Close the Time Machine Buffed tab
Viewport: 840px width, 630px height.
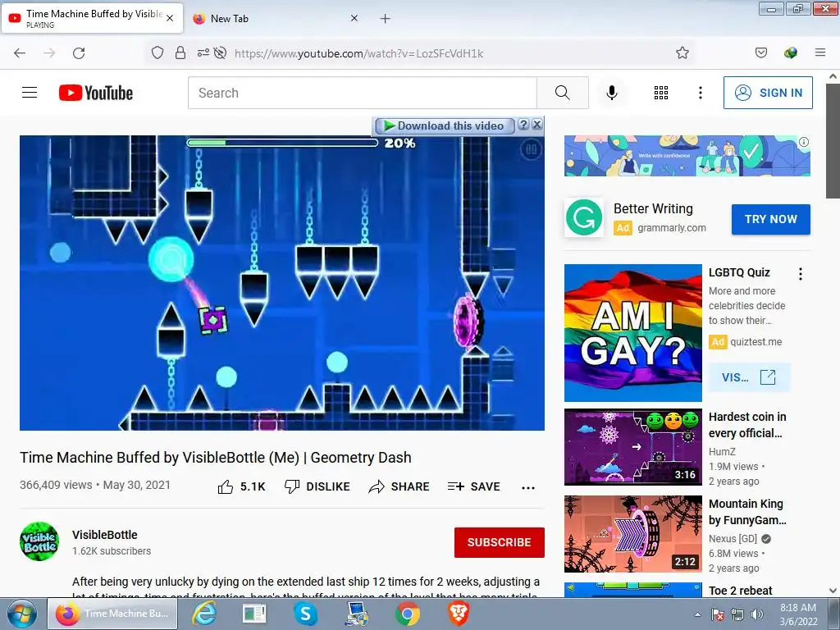[x=170, y=18]
